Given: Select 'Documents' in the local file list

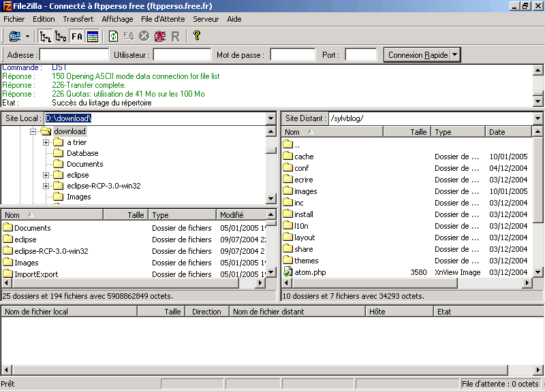Looking at the screenshot, I should click(32, 228).
